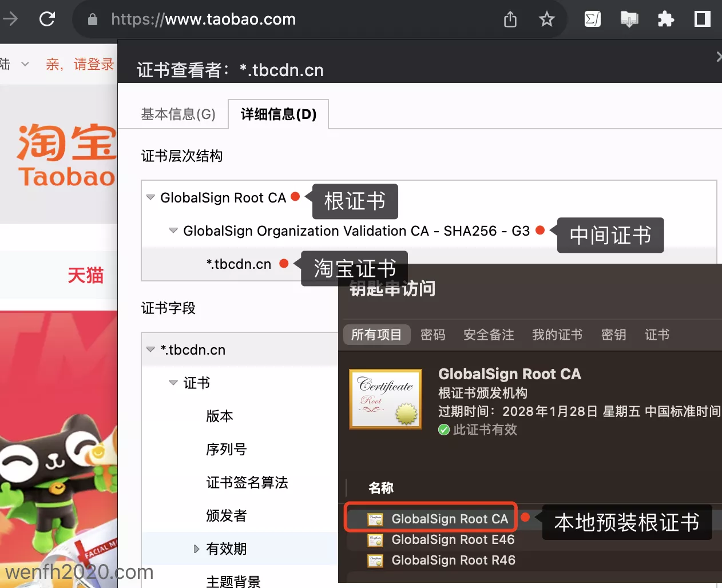This screenshot has width=722, height=588.
Task: Click the GlobalSign Root R46 certificate icon
Action: [x=375, y=561]
